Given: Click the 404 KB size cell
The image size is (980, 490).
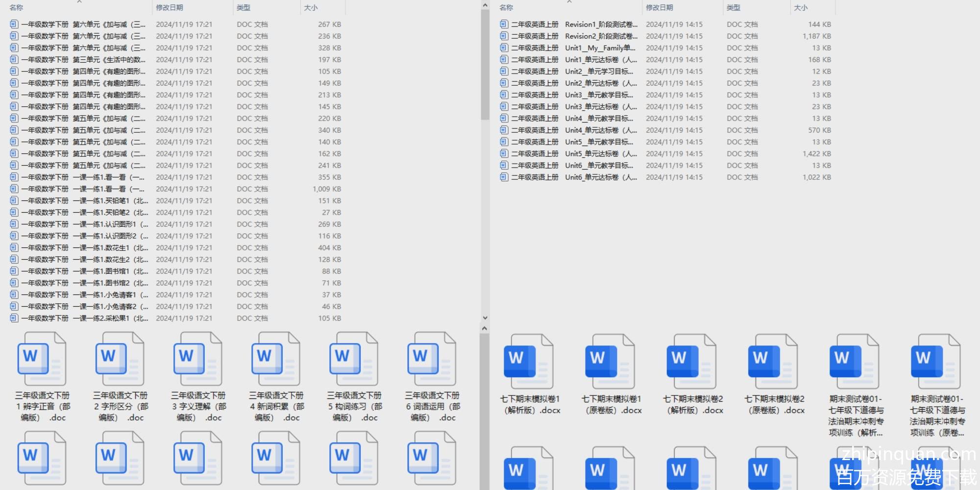Looking at the screenshot, I should 330,247.
